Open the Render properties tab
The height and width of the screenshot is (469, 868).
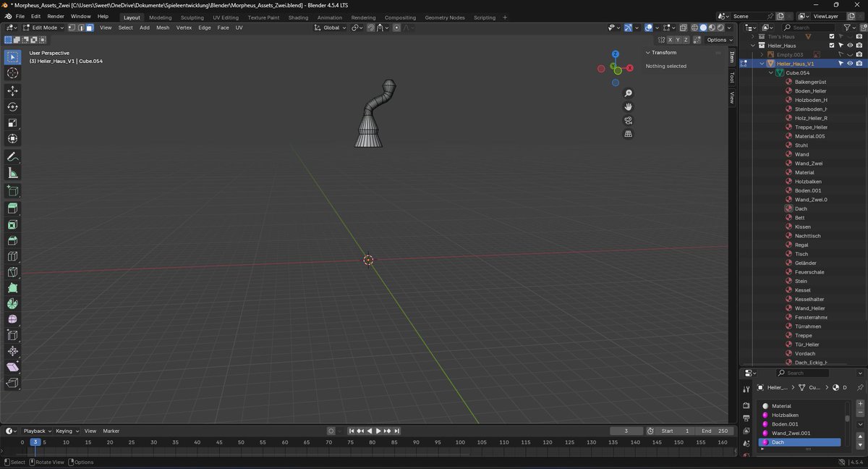coord(746,405)
